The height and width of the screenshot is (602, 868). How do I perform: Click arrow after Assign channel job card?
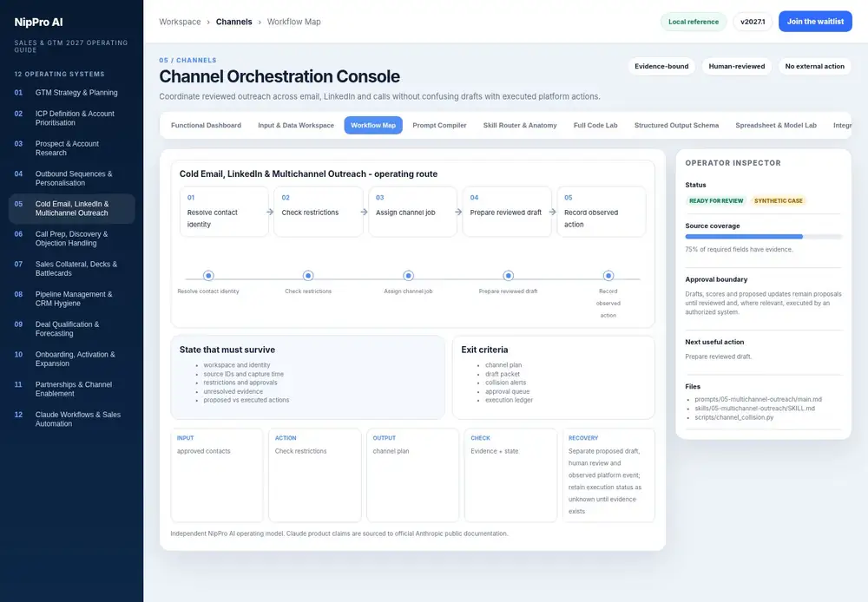[458, 212]
